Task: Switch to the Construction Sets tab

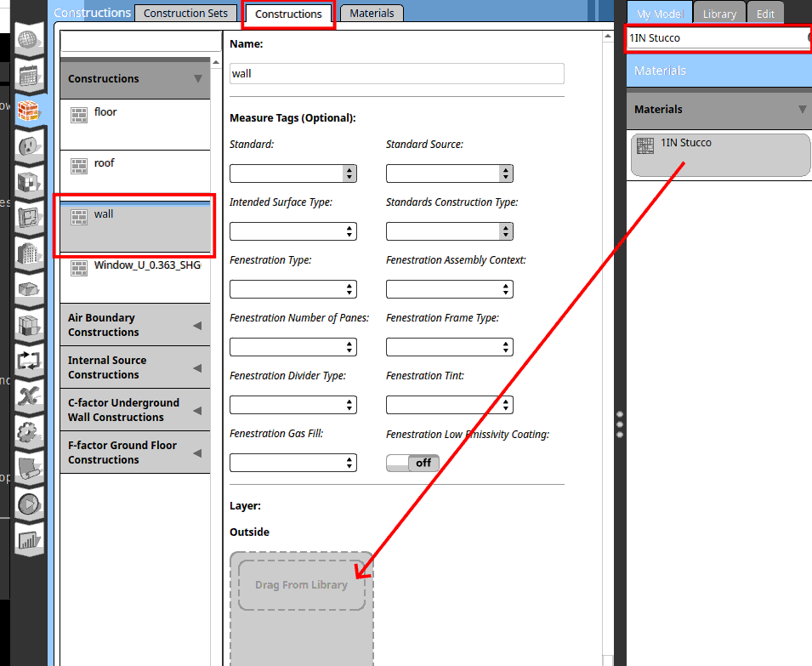Action: pyautogui.click(x=186, y=14)
